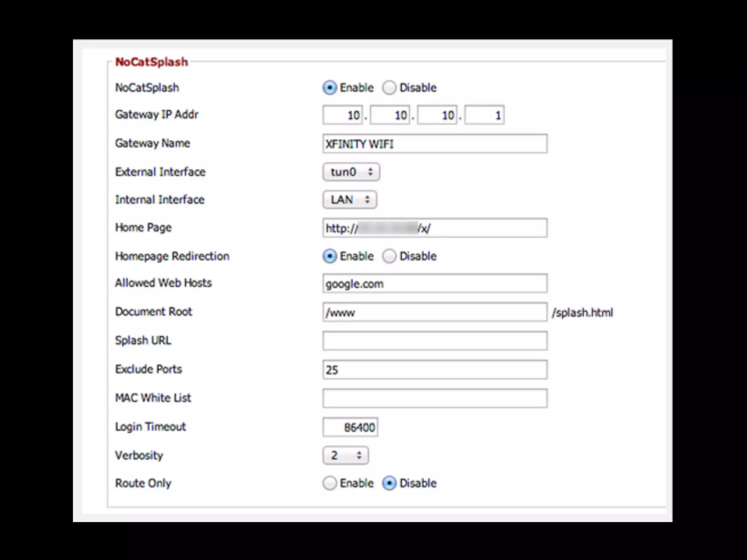The image size is (747, 560).
Task: Disable Homepage Redirection option
Action: 389,256
